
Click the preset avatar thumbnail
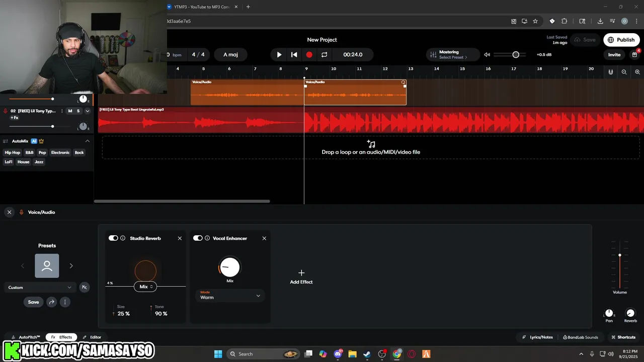click(47, 266)
